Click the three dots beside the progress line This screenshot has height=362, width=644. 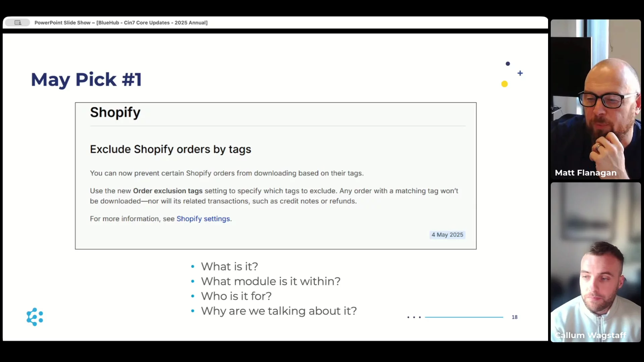pos(414,317)
